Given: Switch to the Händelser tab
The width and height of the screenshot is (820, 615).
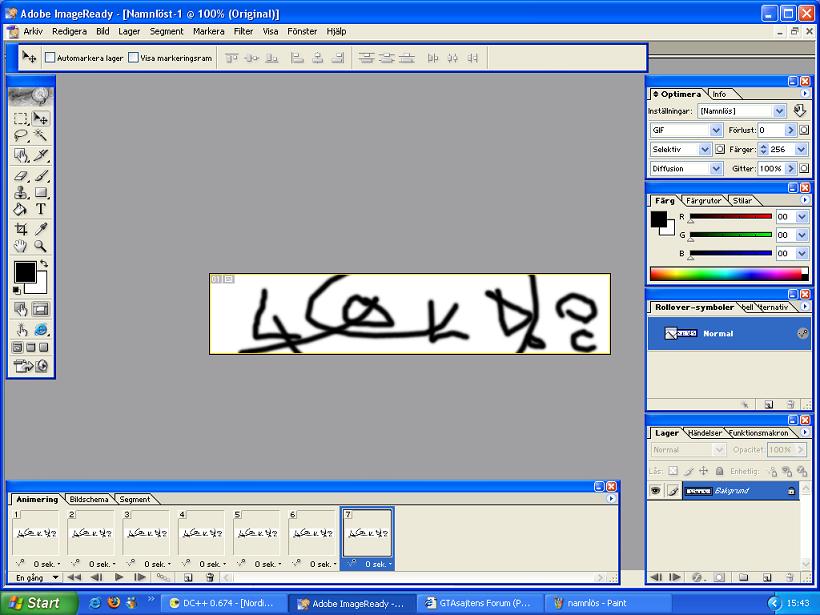Looking at the screenshot, I should [x=705, y=433].
